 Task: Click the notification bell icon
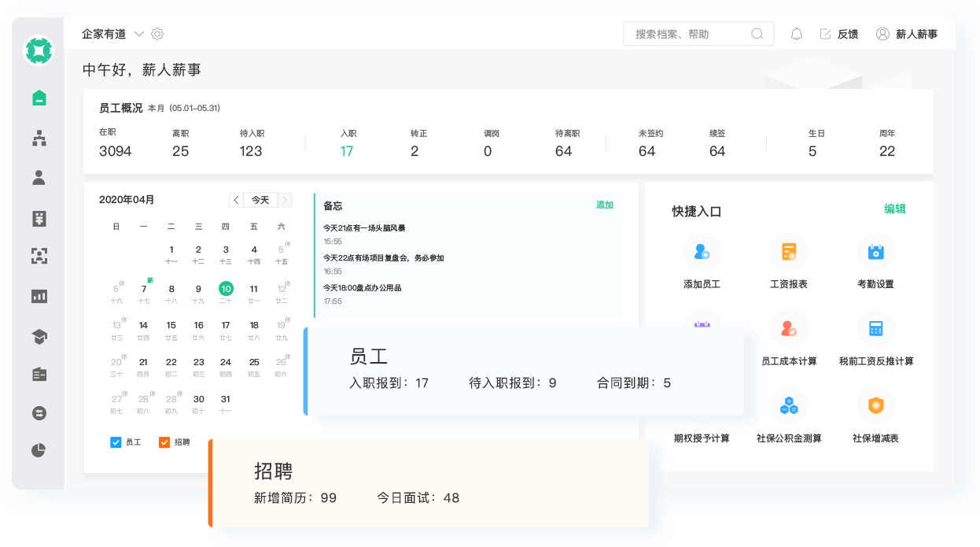796,34
